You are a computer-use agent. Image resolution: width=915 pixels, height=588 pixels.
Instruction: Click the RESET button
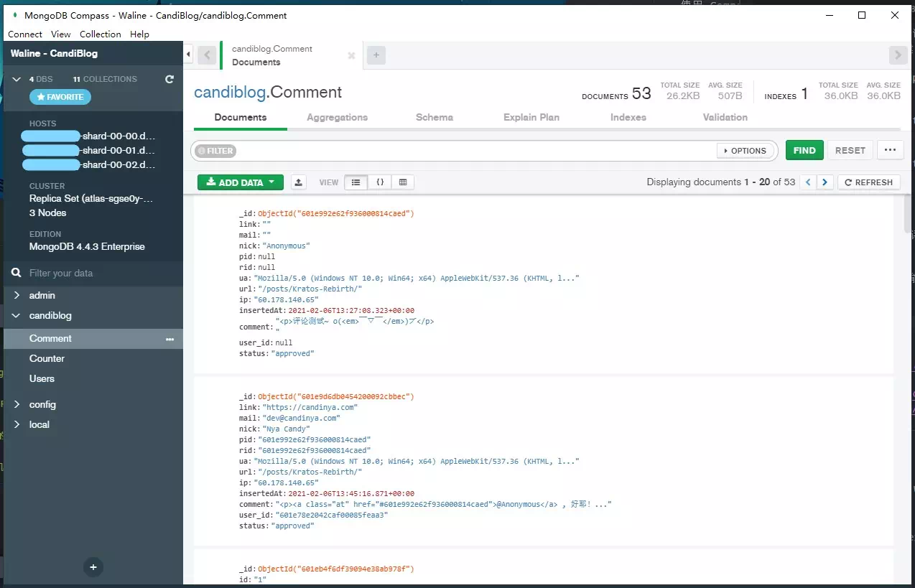850,150
